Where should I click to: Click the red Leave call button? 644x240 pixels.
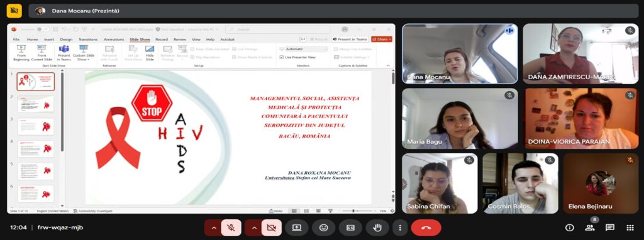click(426, 227)
